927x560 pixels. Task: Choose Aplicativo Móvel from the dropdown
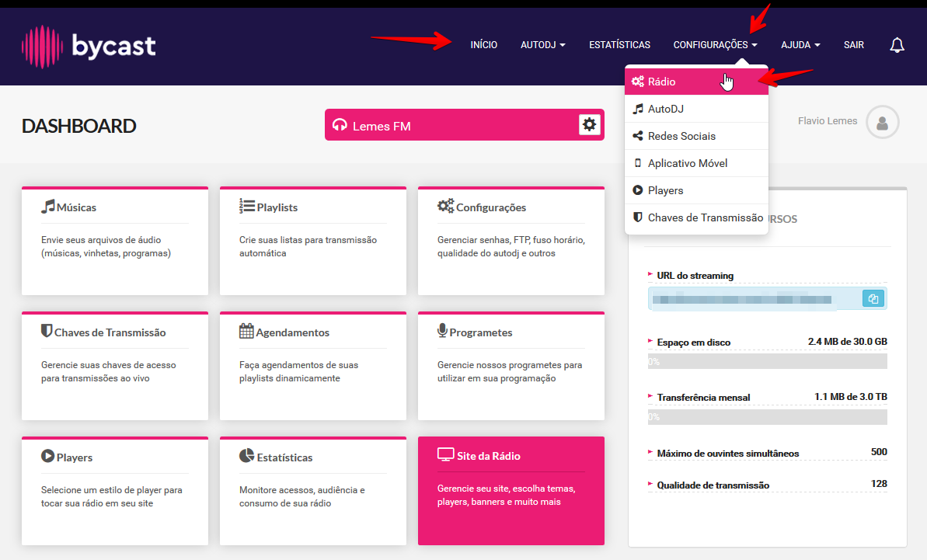coord(696,163)
